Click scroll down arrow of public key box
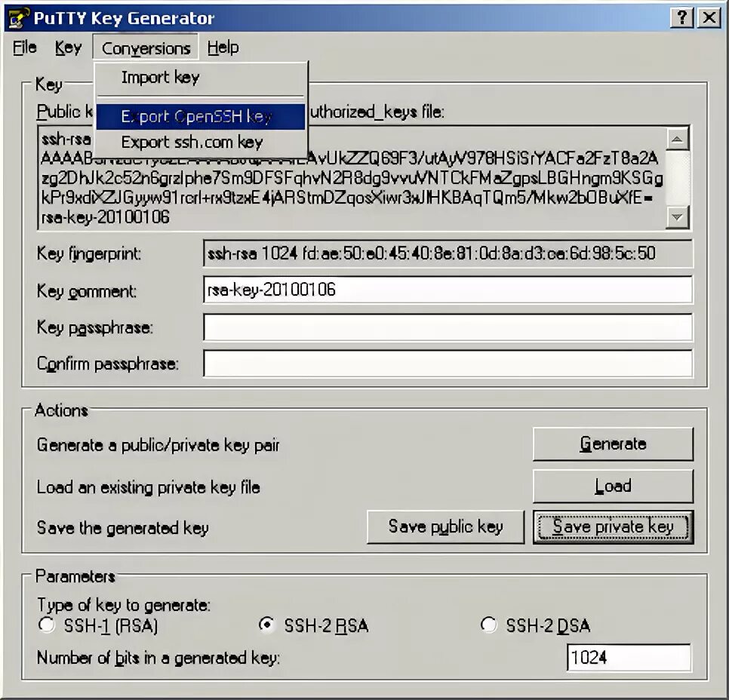This screenshot has height=700, width=729. pyautogui.click(x=678, y=217)
